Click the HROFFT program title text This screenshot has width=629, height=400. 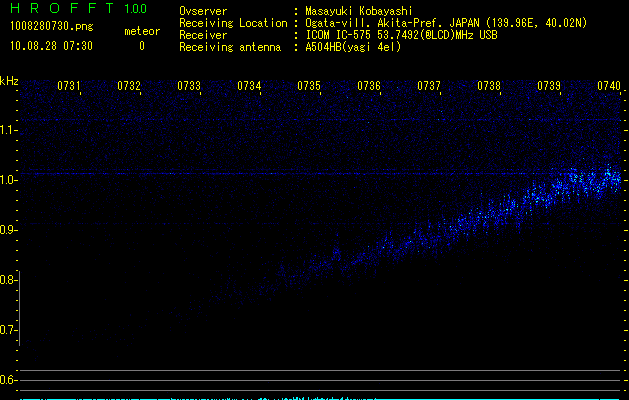point(58,9)
